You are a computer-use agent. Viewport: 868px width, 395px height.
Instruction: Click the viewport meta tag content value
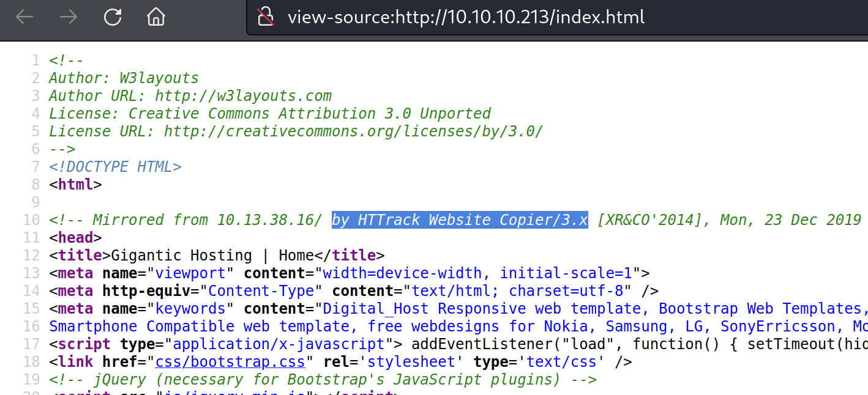click(477, 273)
